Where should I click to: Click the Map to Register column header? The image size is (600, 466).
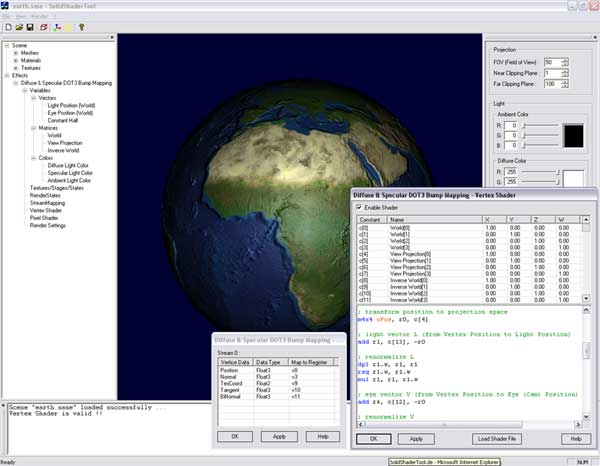point(311,362)
